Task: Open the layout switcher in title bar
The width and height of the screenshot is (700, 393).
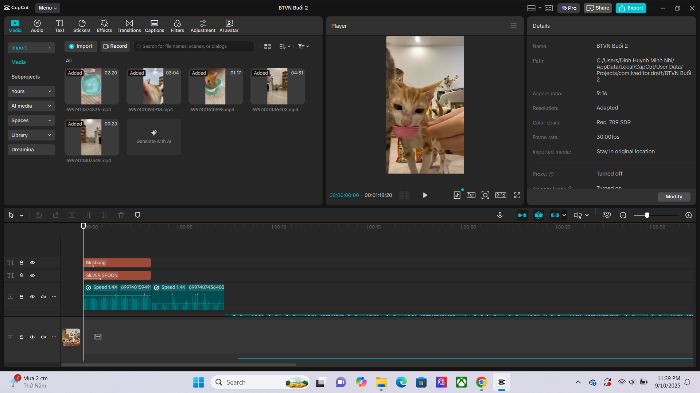Action: pos(533,8)
